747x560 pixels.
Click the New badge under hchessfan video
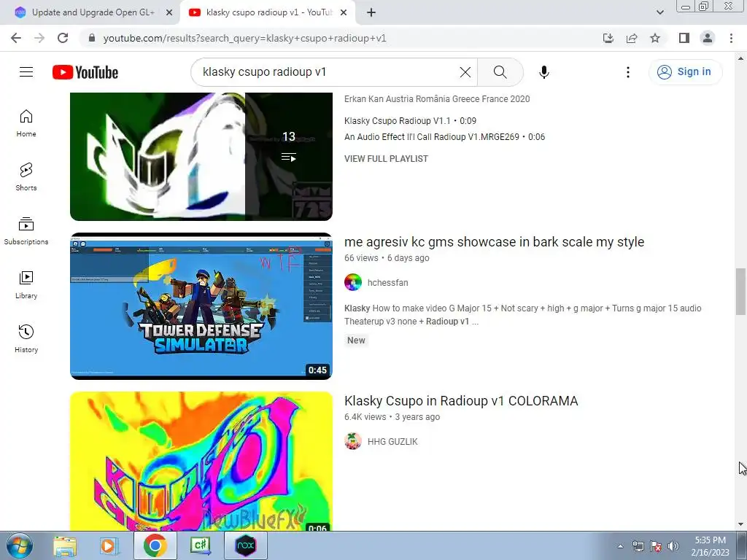pos(356,341)
